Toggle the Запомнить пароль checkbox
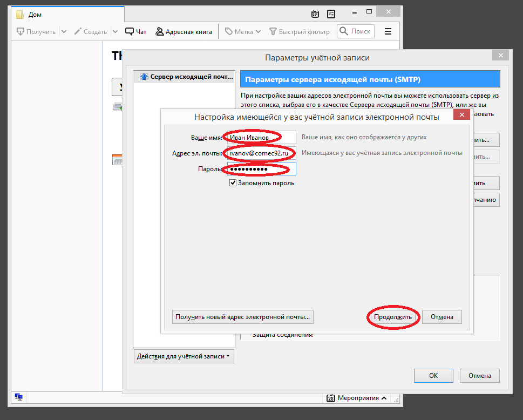This screenshot has width=523, height=420. [233, 183]
